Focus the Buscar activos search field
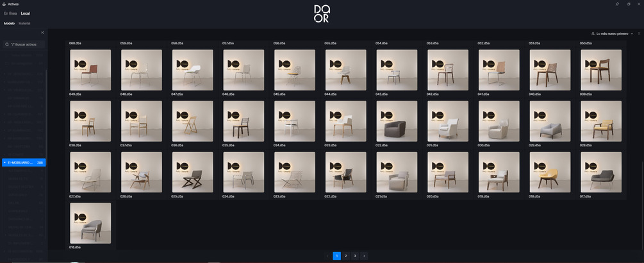 (24, 44)
